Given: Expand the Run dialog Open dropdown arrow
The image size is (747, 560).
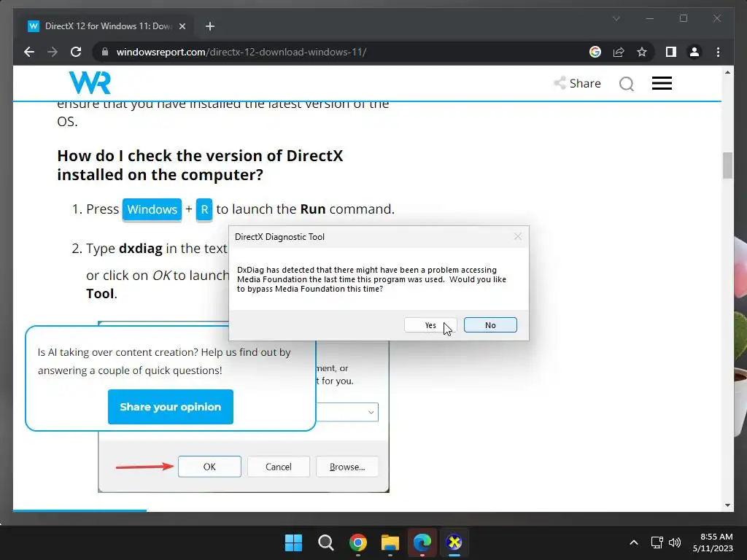Looking at the screenshot, I should (x=371, y=412).
